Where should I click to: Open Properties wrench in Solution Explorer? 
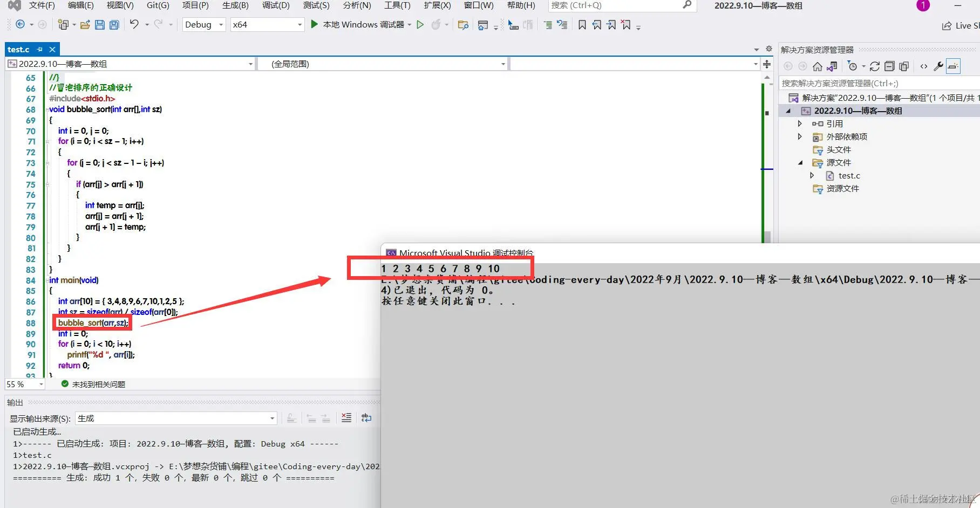[x=938, y=66]
